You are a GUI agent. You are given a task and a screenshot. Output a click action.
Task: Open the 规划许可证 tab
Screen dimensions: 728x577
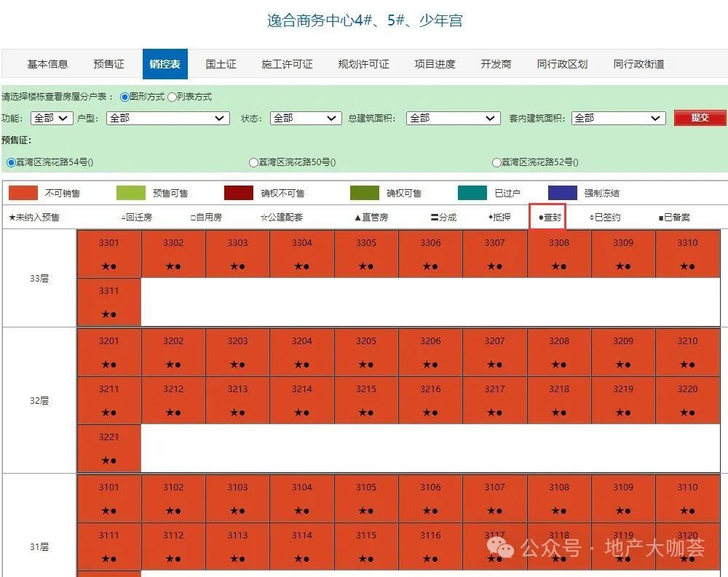tap(363, 64)
